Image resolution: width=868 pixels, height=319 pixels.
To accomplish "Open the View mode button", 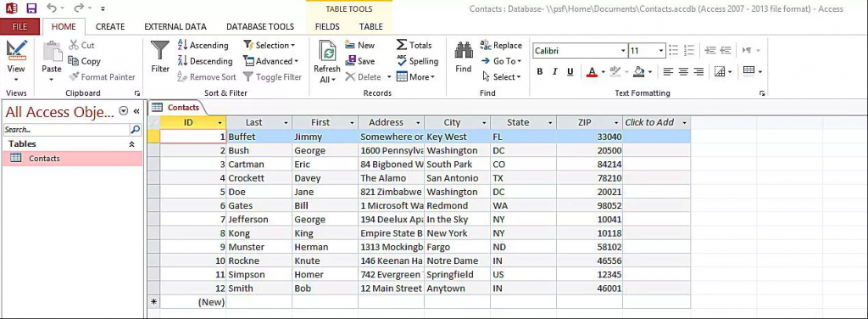I will point(16,59).
